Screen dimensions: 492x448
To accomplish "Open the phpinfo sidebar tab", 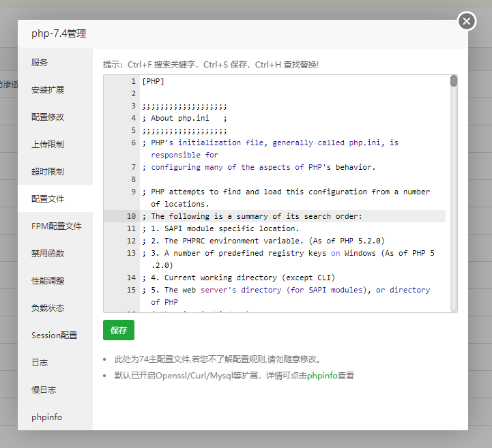I will coord(55,417).
